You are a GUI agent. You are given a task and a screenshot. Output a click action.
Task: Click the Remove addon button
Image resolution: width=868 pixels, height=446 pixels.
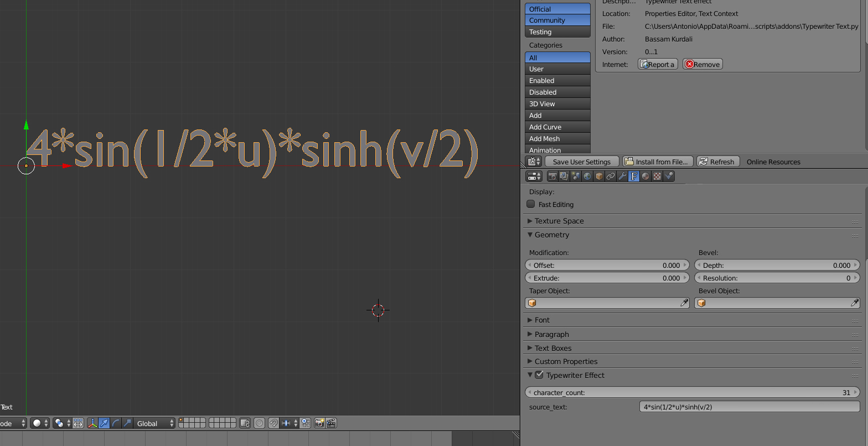coord(702,64)
